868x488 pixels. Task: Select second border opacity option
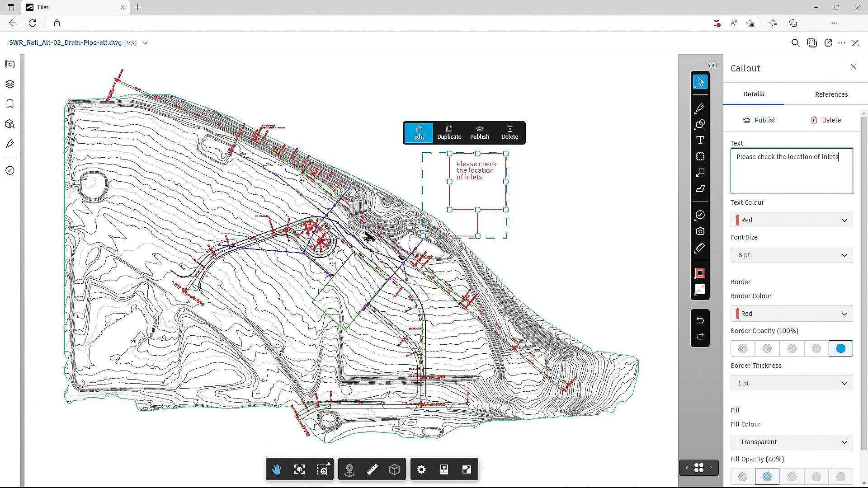click(x=767, y=348)
